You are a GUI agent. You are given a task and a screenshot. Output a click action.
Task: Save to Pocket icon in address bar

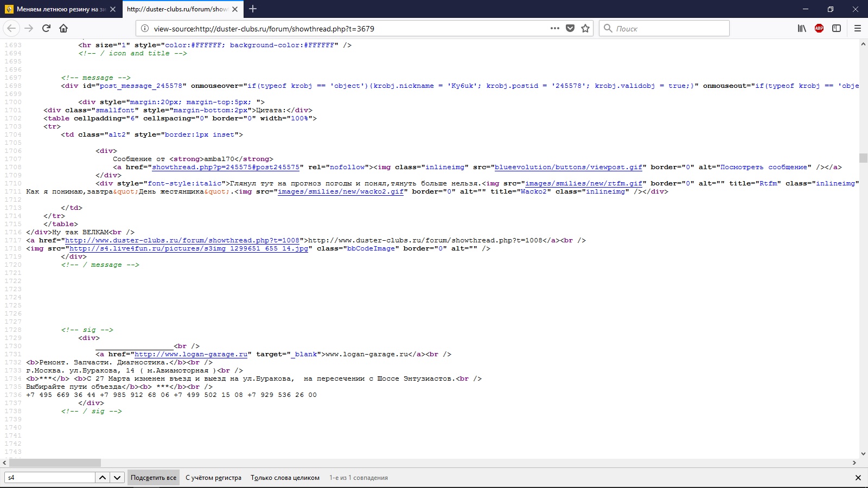click(570, 28)
